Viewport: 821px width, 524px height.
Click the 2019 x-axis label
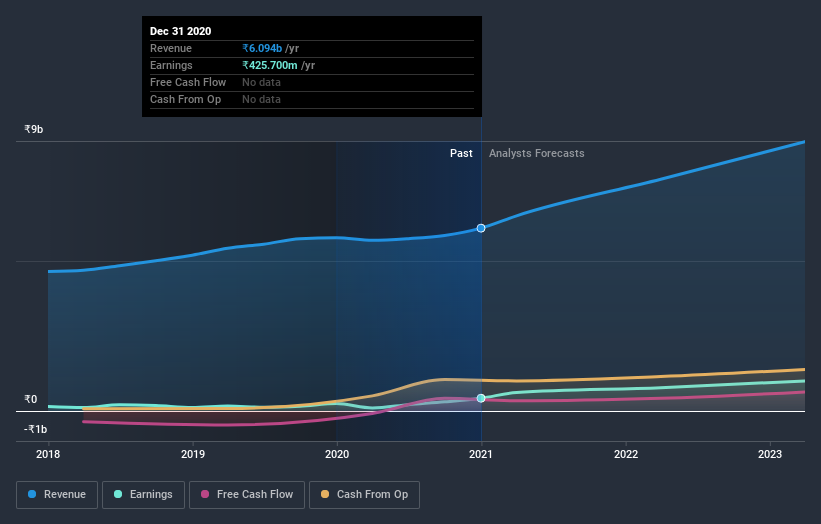(x=193, y=454)
